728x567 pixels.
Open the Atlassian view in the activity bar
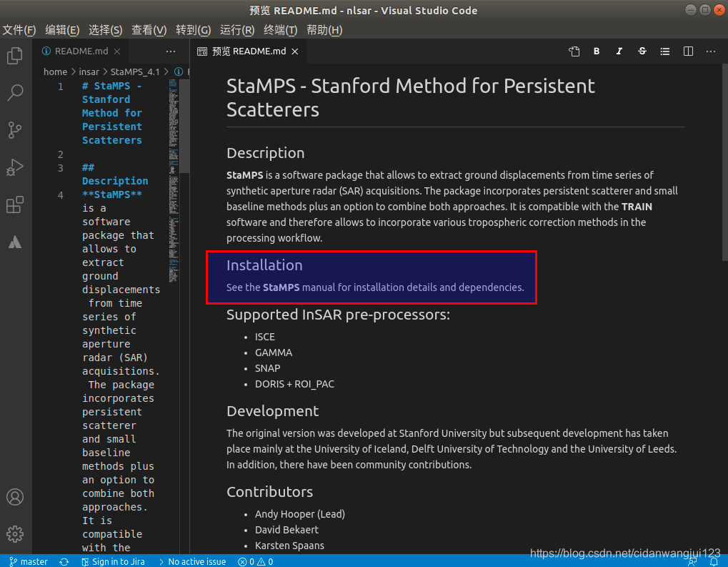[15, 242]
